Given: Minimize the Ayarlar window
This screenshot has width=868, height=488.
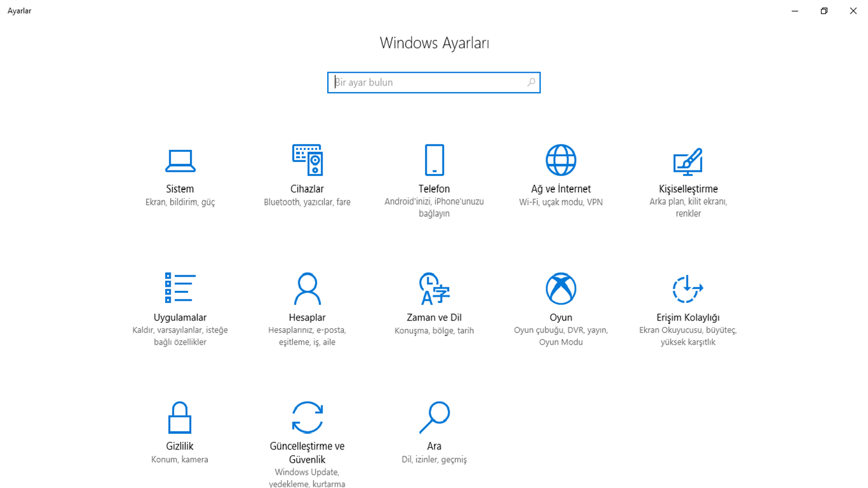Looking at the screenshot, I should 795,11.
